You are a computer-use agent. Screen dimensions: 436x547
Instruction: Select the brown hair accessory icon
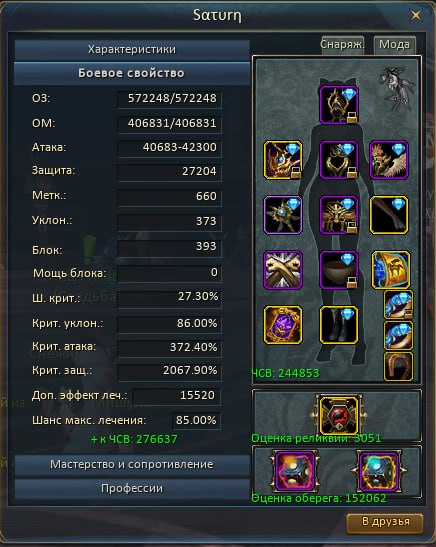point(399,366)
